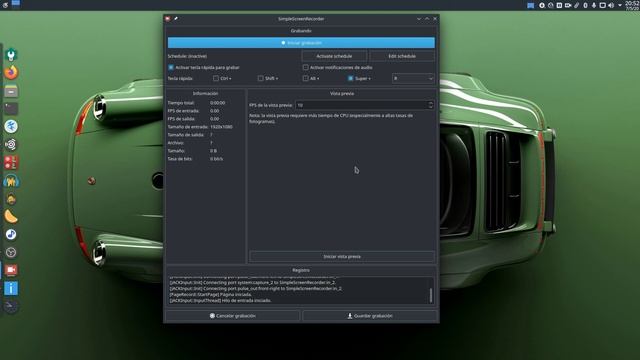Uncheck the Super + hotkey modifier

[350, 78]
